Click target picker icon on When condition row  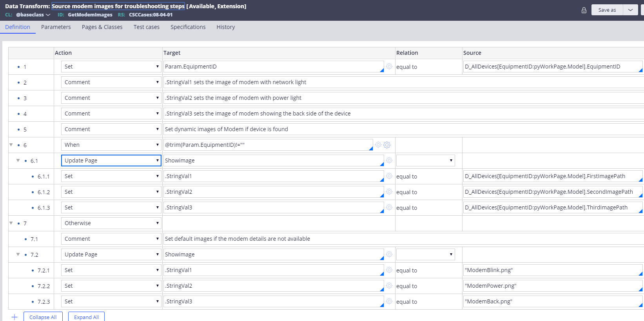pyautogui.click(x=378, y=145)
